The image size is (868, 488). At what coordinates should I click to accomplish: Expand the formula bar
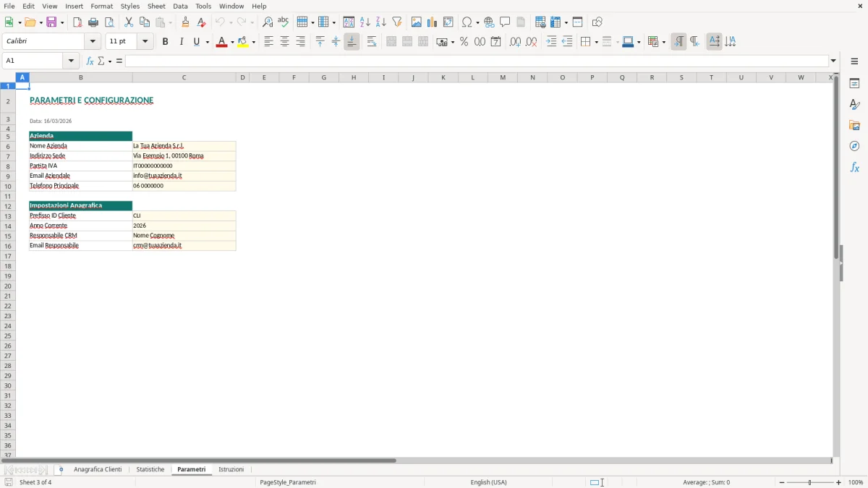tap(833, 61)
